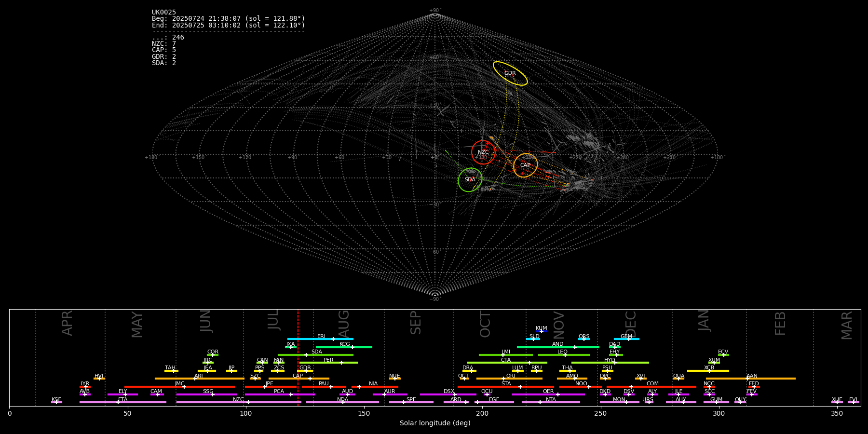Image resolution: width=868 pixels, height=434 pixels.
Task: Click the 'SDA: 2' count in header
Action: point(164,63)
